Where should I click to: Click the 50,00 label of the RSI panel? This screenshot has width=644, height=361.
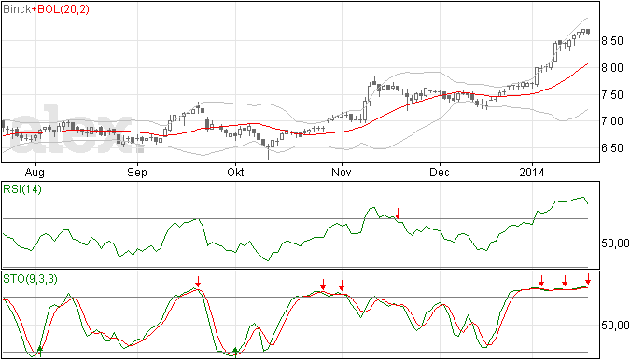pos(615,243)
